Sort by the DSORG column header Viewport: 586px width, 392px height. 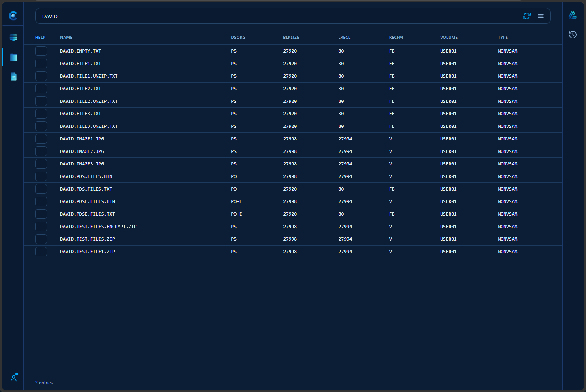238,38
